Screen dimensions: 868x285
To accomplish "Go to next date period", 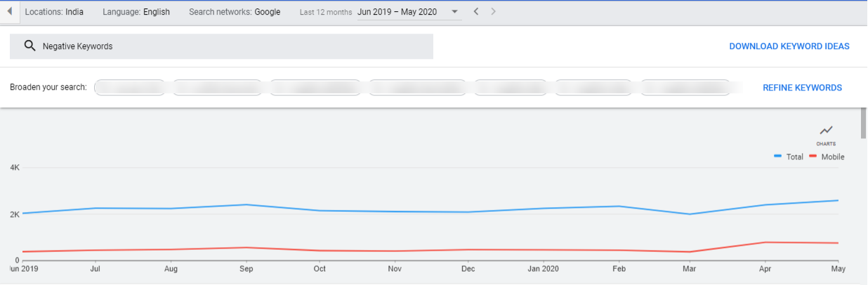I will pos(494,12).
